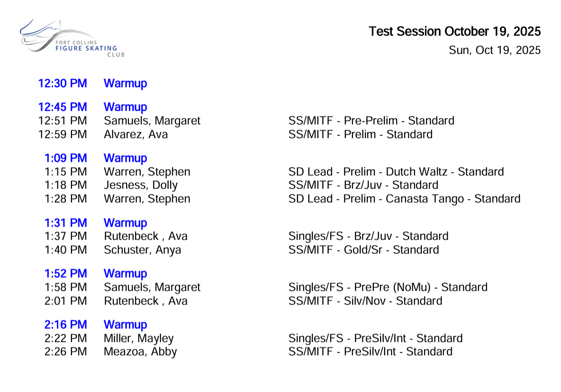Click skater name Meazoa, Abby
The image size is (561, 392).
click(140, 352)
